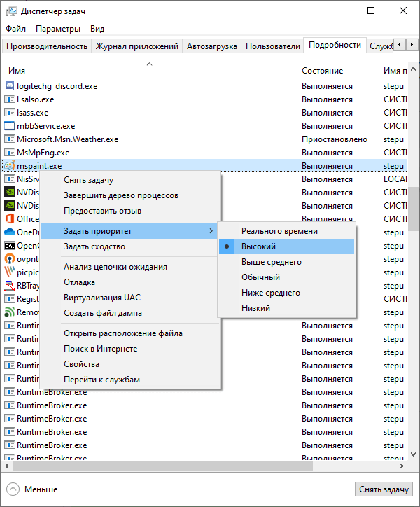
Task: Collapse the view with the Меньше chevron
Action: tap(13, 489)
